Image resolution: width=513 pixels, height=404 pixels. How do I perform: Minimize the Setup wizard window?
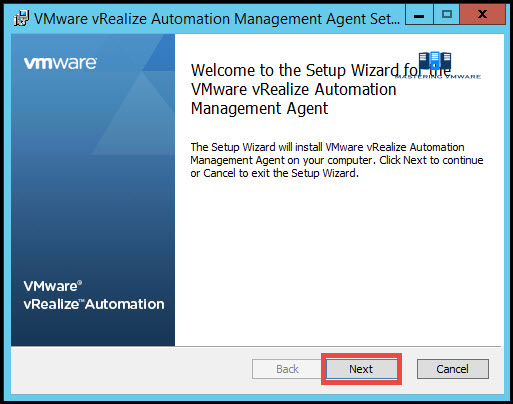(419, 15)
